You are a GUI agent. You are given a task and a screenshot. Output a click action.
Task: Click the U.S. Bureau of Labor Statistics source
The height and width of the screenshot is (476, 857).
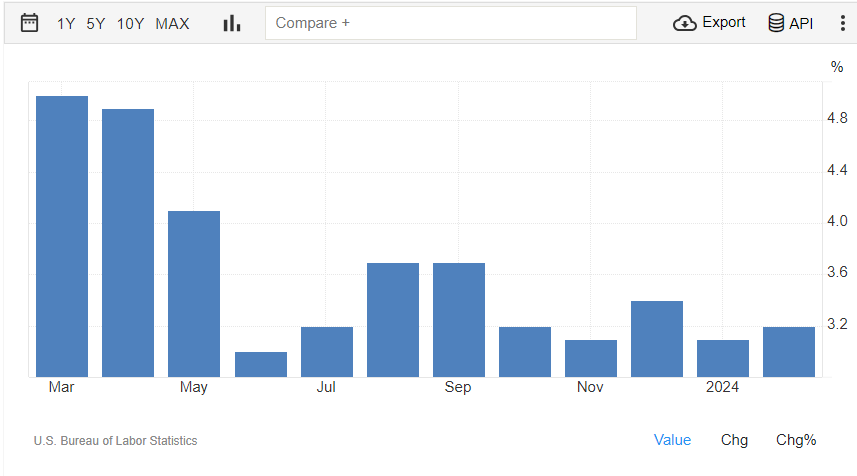coord(115,441)
